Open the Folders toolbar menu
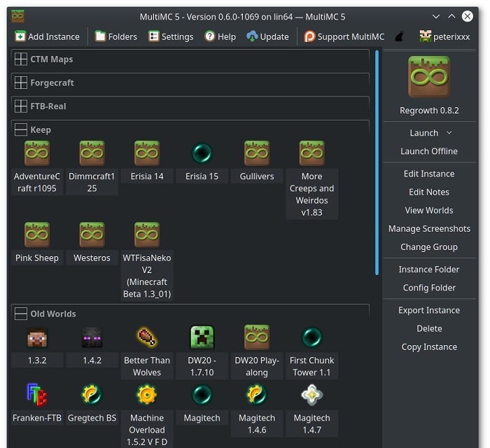 click(116, 36)
